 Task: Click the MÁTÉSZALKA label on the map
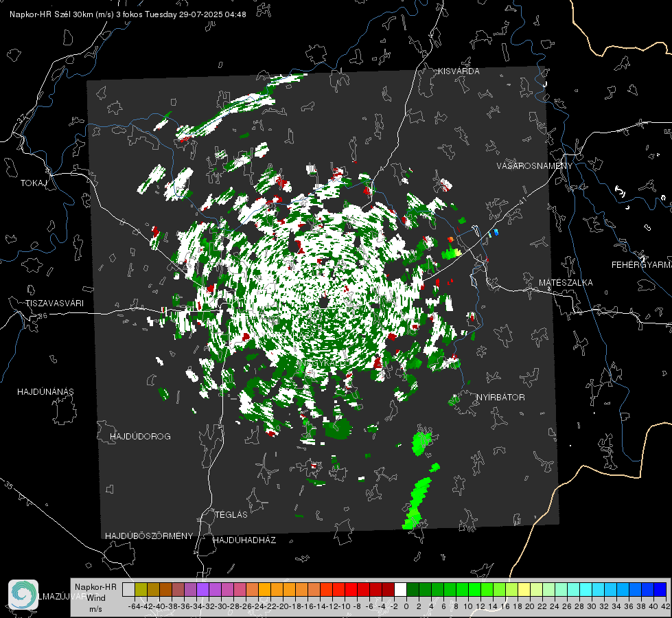(566, 283)
